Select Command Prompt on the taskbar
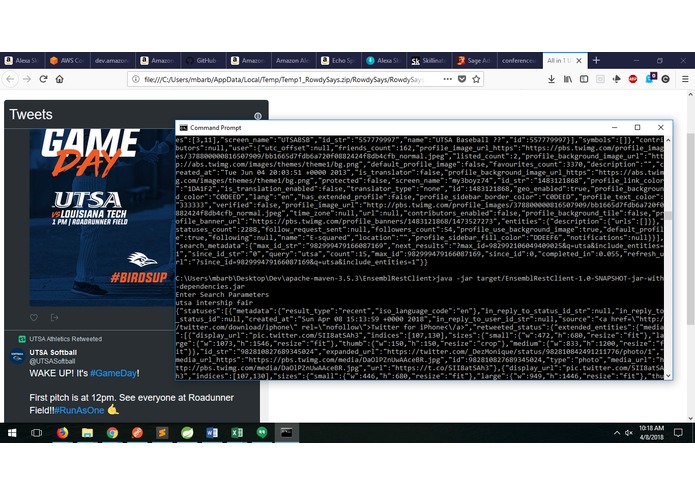Screen dimensions: 695x494 tap(287, 432)
